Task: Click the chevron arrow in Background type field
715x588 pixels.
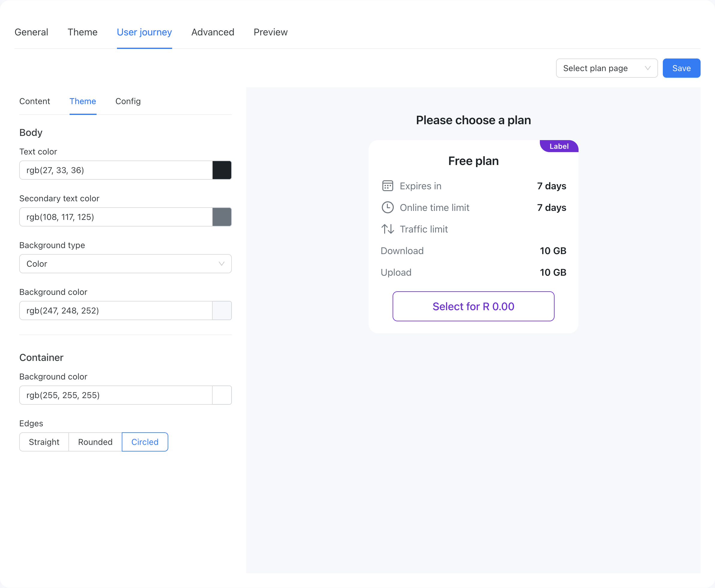Action: pyautogui.click(x=222, y=264)
